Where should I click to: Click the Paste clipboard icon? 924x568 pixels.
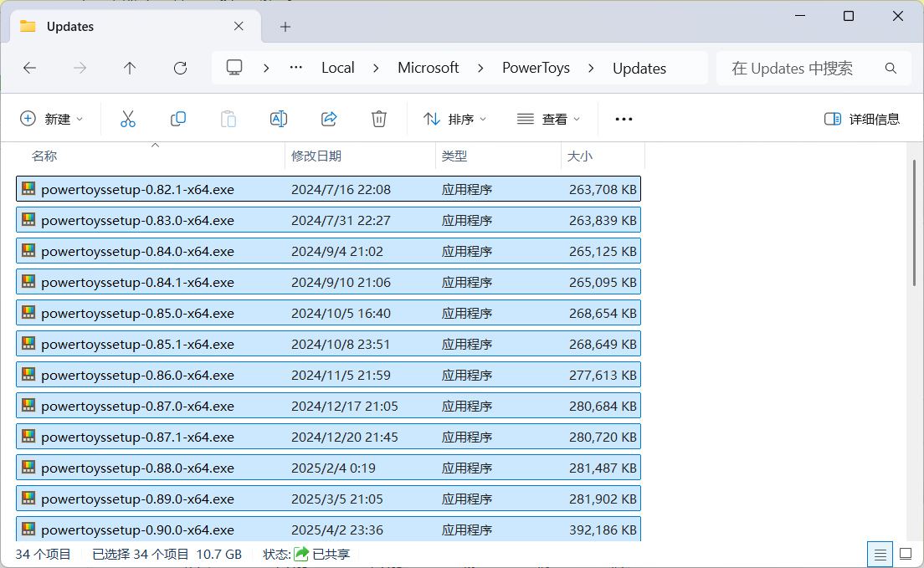click(228, 119)
